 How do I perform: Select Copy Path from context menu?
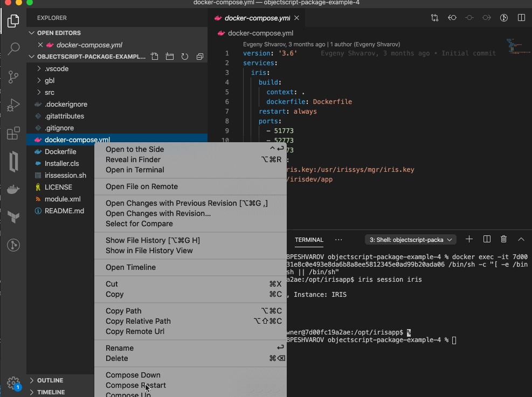click(123, 311)
